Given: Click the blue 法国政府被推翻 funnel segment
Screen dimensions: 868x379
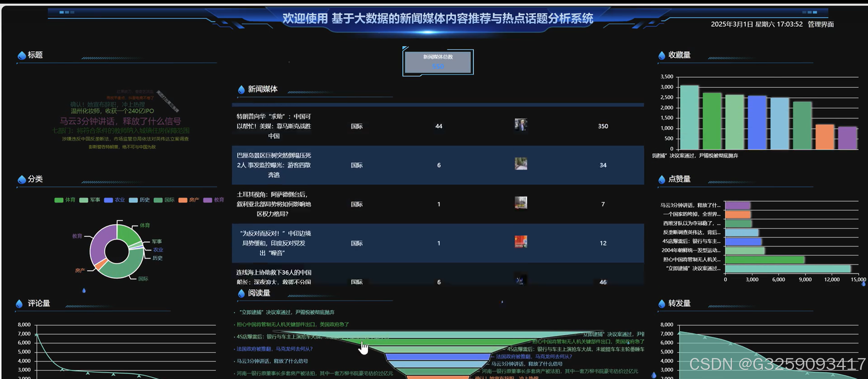Looking at the screenshot, I should pos(438,357).
